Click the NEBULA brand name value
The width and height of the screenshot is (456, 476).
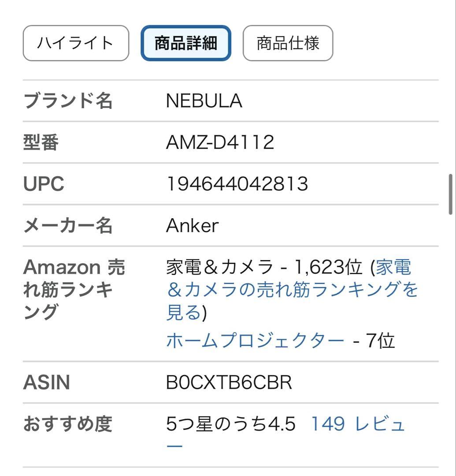pos(204,100)
